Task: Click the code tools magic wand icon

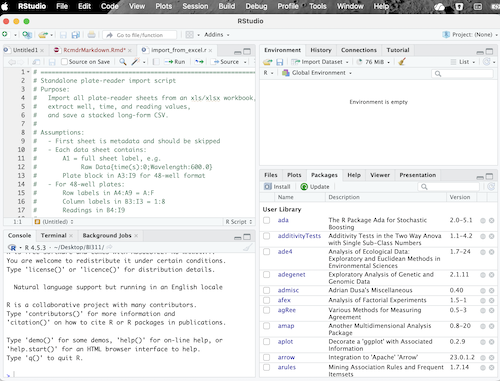Action: point(135,62)
